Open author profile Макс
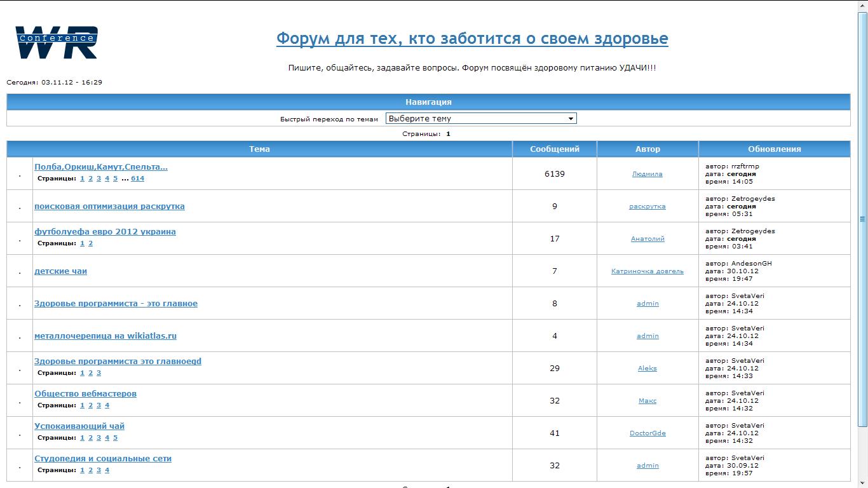The image size is (868, 488). pyautogui.click(x=648, y=401)
